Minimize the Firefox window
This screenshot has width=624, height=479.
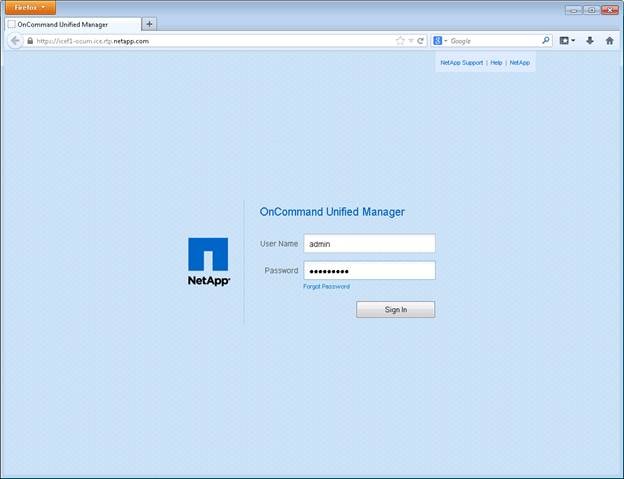tap(574, 10)
